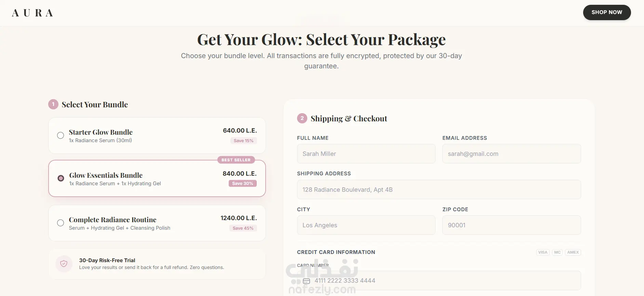Image resolution: width=644 pixels, height=296 pixels.
Task: Click the credit card icon in card number field
Action: click(x=307, y=281)
